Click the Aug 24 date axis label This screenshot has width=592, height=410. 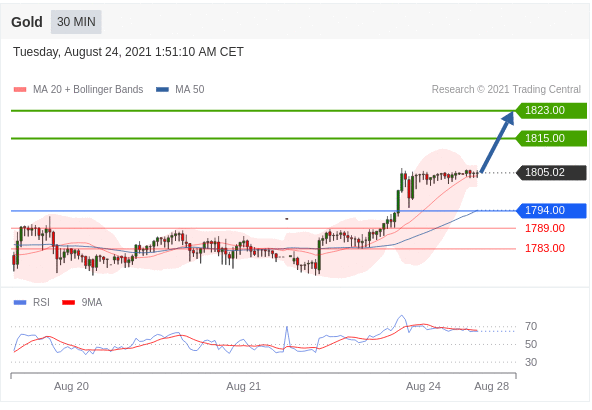click(423, 387)
